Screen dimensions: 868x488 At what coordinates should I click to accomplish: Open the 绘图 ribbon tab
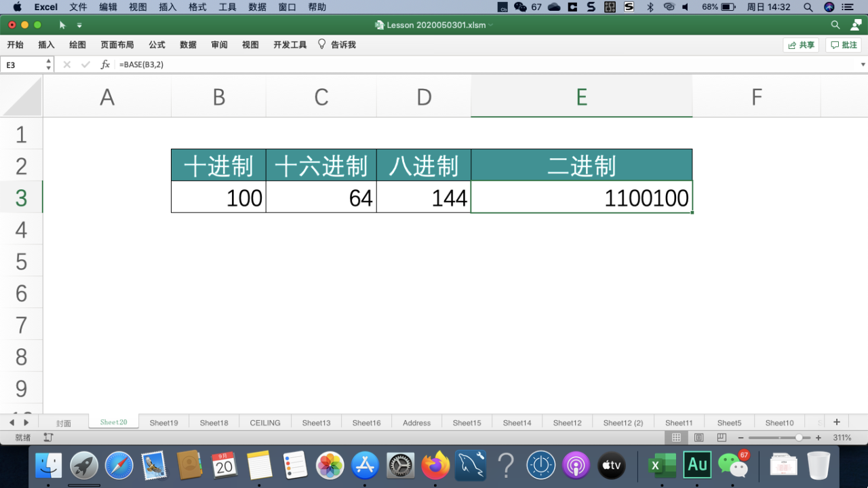coord(77,45)
